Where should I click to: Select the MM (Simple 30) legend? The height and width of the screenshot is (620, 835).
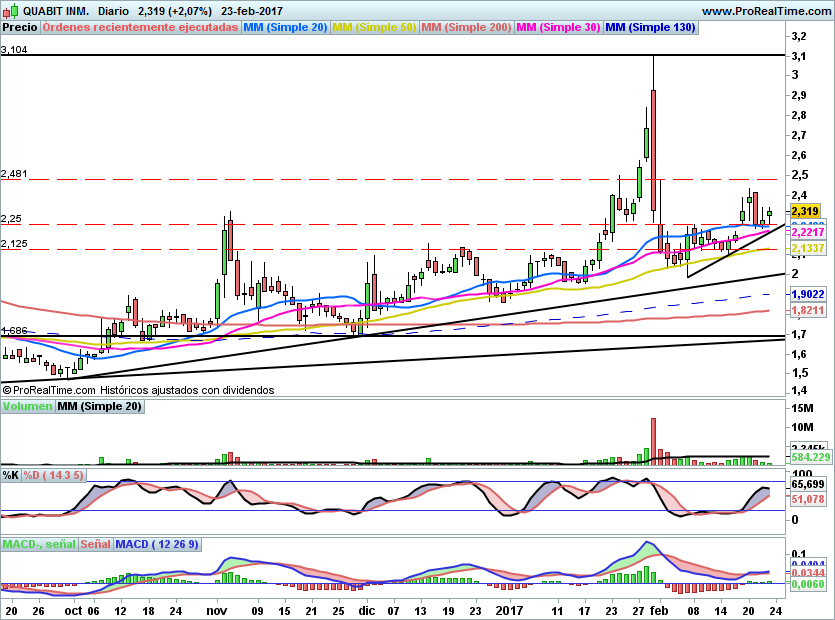[x=559, y=27]
